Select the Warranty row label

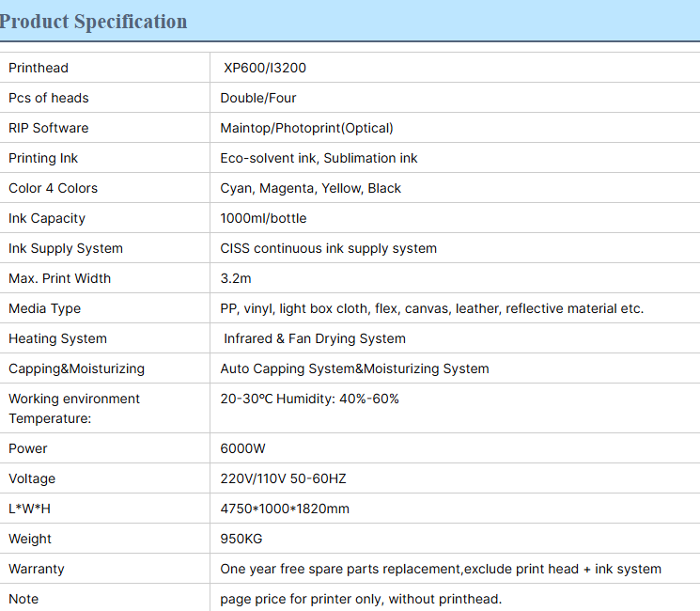click(37, 569)
